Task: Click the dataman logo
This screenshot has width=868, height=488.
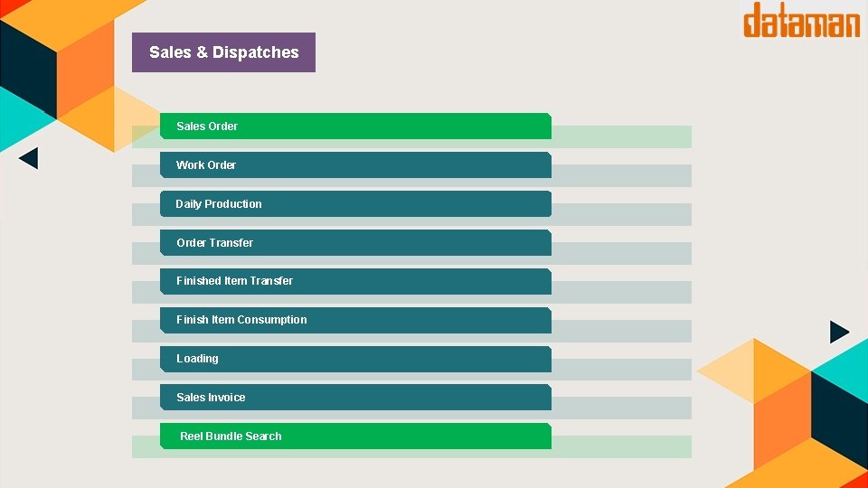Action: point(801,20)
